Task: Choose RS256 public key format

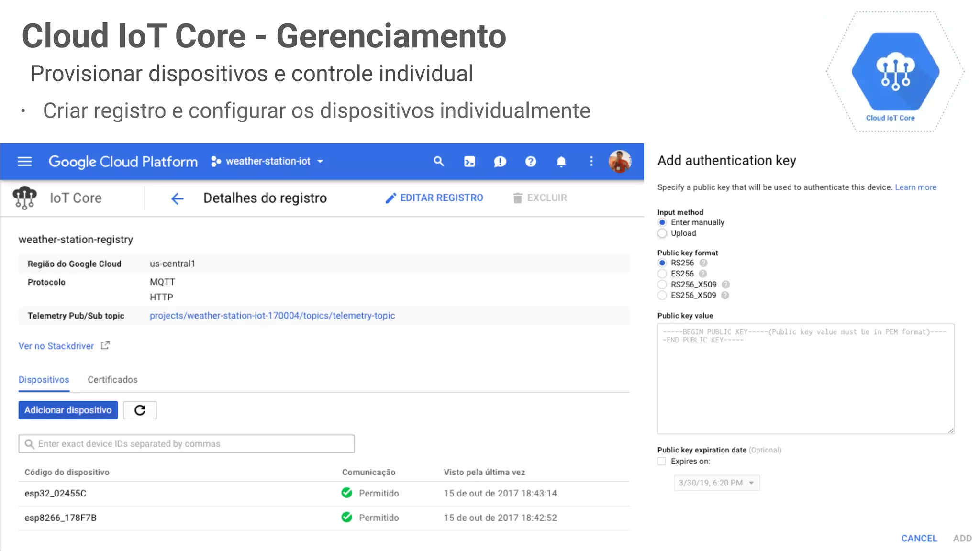Action: point(662,263)
